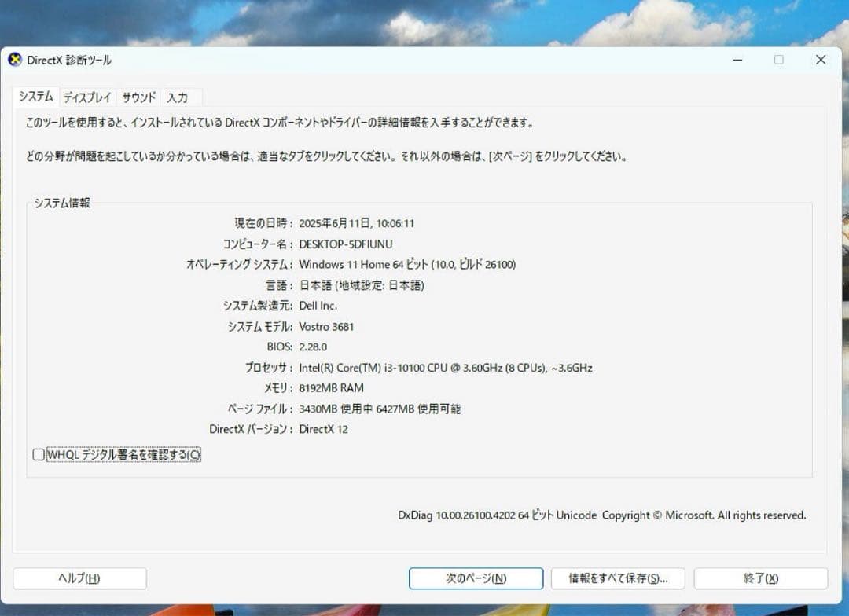Image resolution: width=849 pixels, height=616 pixels.
Task: Exit the tool with the 終了 button
Action: click(x=761, y=577)
